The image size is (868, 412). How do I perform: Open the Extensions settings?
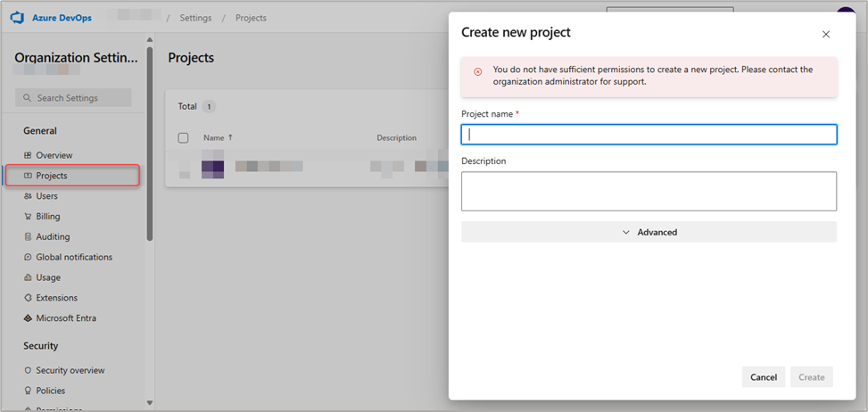[56, 298]
